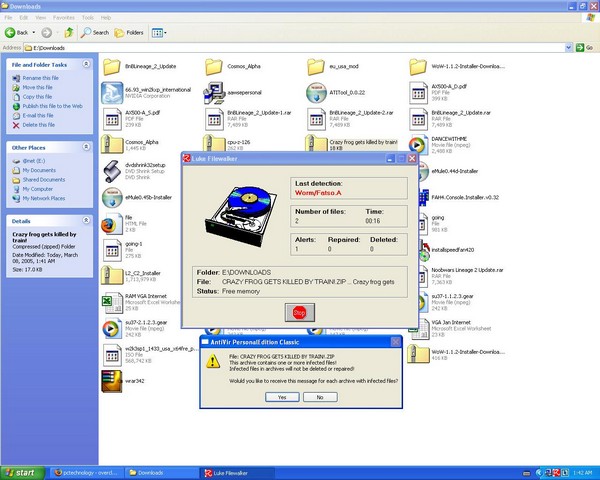
Task: Select the going-1 file icon
Action: click(x=112, y=250)
